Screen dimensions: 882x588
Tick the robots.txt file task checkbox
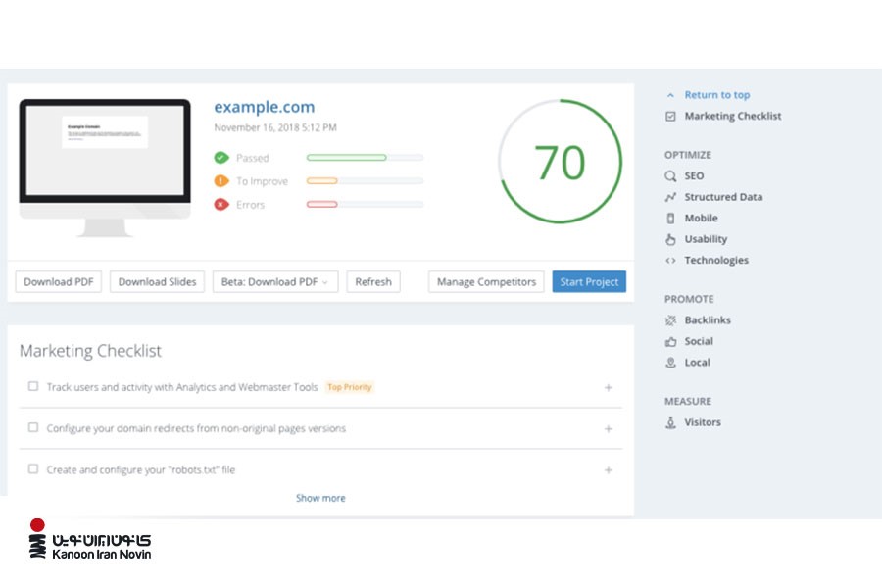coord(33,469)
